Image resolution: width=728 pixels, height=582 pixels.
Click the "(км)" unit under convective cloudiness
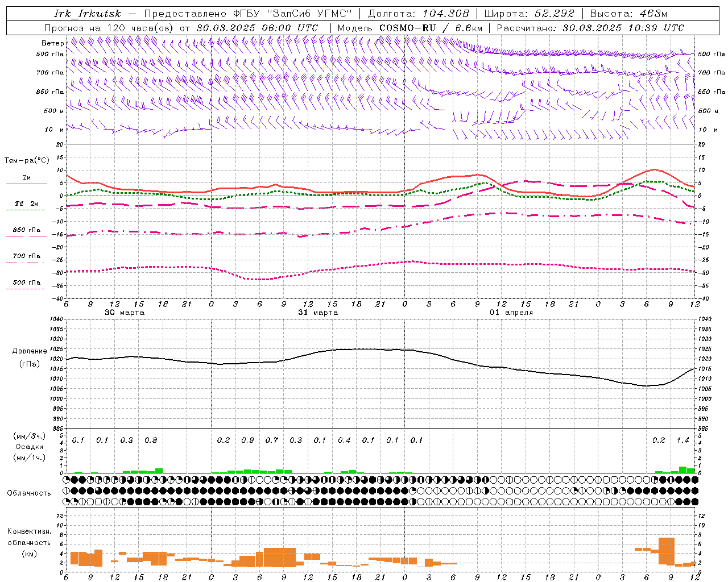pyautogui.click(x=29, y=554)
